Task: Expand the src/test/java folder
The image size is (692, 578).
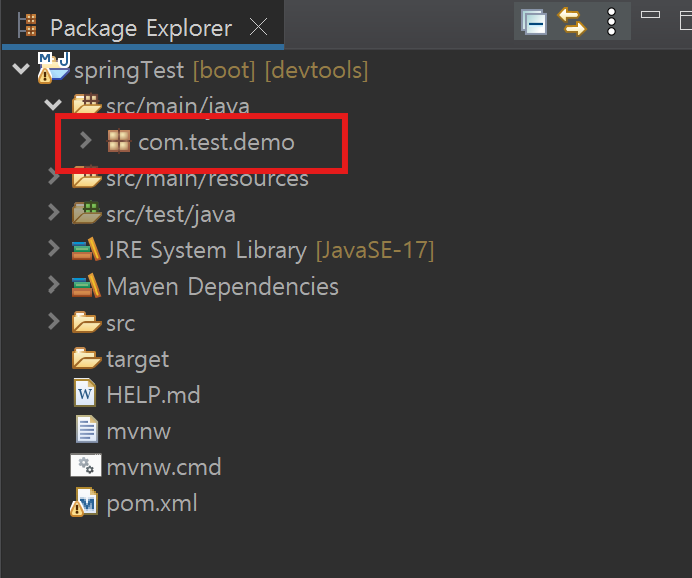Action: [x=53, y=212]
